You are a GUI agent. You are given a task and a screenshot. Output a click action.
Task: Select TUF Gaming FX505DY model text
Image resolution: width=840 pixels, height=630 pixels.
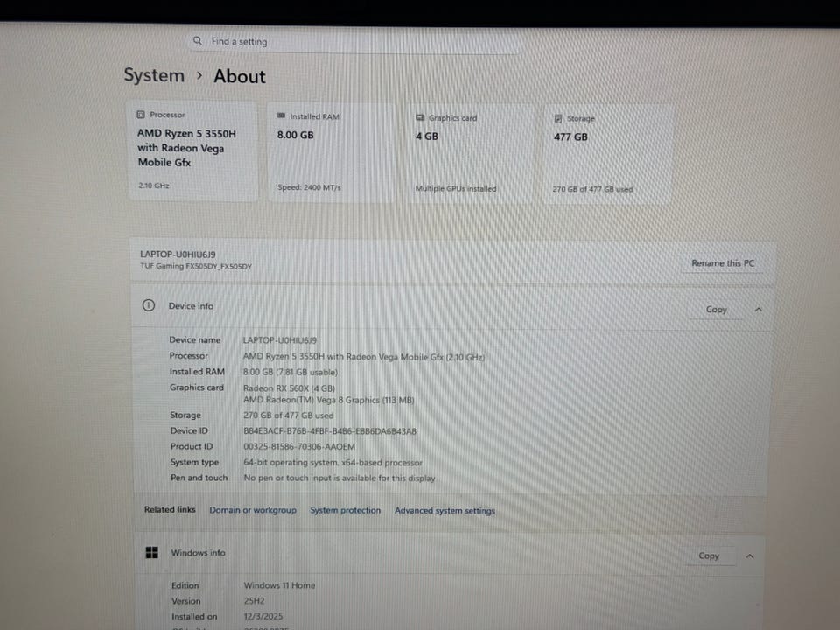195,266
